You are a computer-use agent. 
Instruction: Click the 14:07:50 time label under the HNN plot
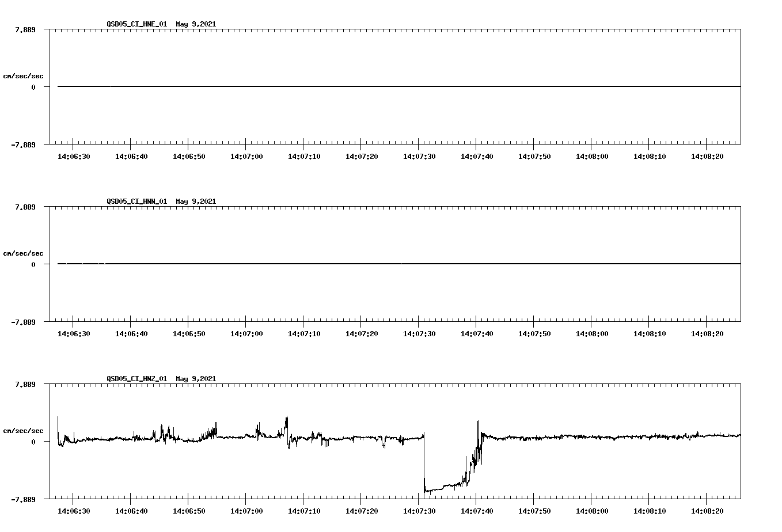click(x=536, y=333)
